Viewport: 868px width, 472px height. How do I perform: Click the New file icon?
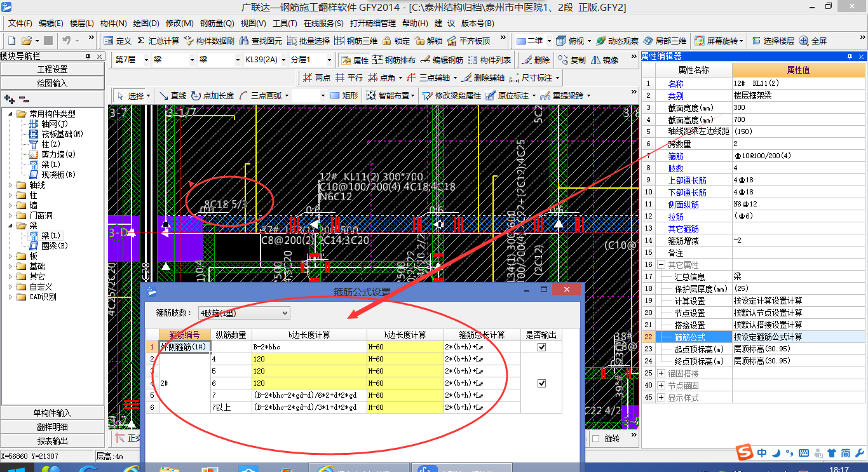click(x=11, y=41)
